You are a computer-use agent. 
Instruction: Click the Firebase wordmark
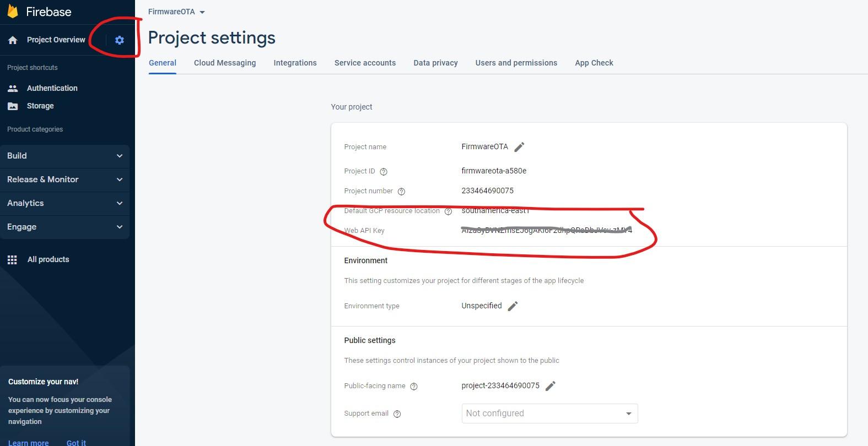point(48,12)
